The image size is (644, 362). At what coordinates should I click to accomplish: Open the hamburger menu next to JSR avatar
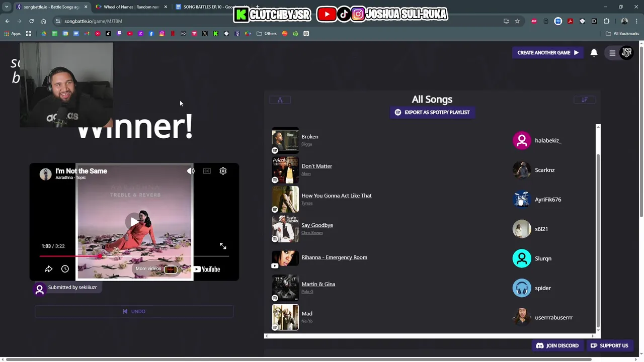612,53
